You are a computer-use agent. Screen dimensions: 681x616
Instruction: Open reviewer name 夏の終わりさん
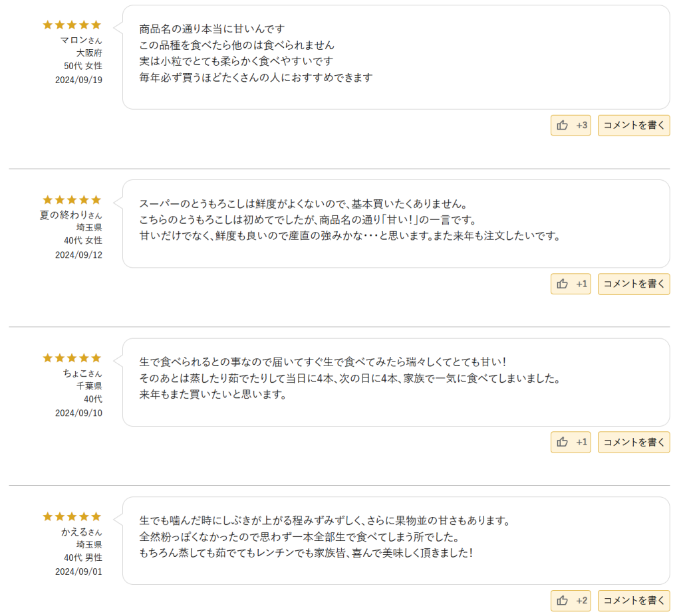70,215
